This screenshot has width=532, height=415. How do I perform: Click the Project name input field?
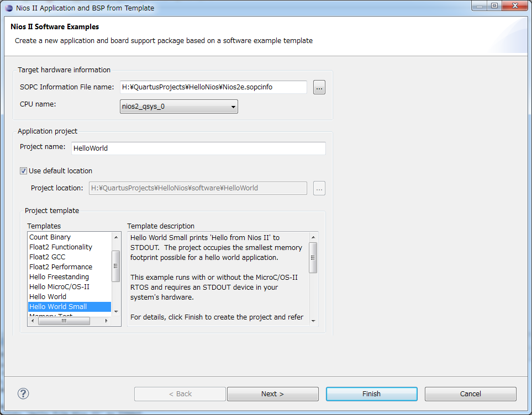[198, 148]
